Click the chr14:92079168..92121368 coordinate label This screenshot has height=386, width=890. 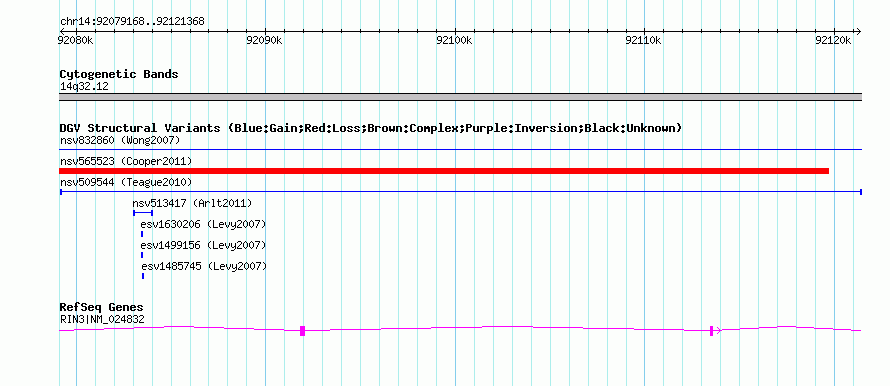point(132,22)
